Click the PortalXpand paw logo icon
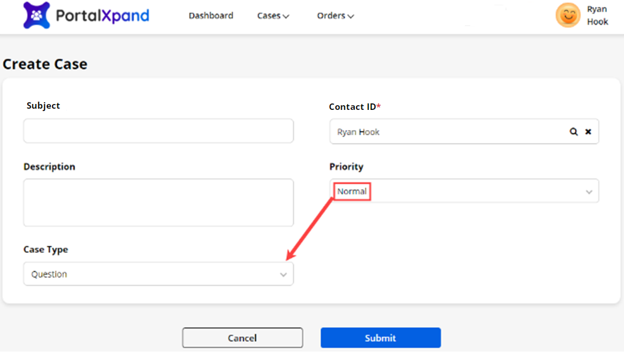Image resolution: width=624 pixels, height=364 pixels. [x=37, y=16]
